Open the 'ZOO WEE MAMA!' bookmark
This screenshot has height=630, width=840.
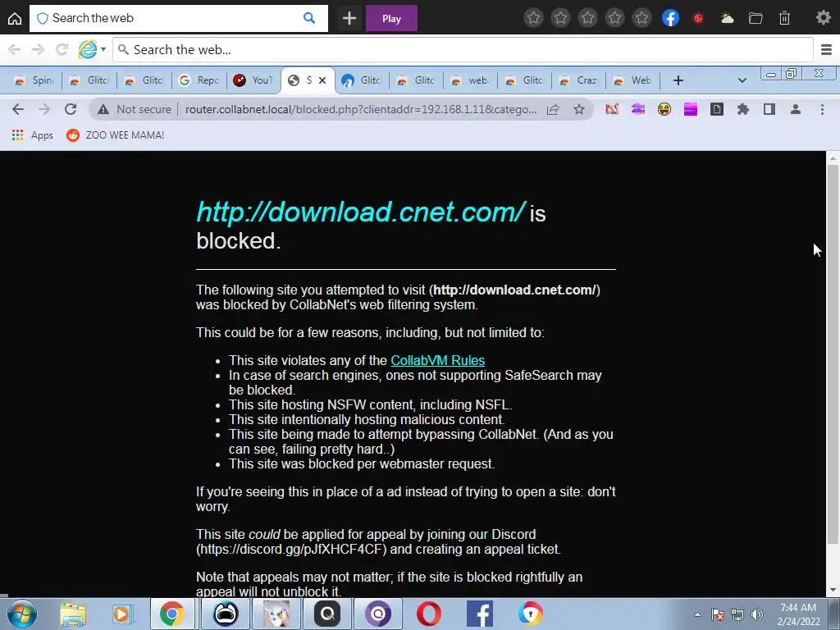tap(115, 135)
